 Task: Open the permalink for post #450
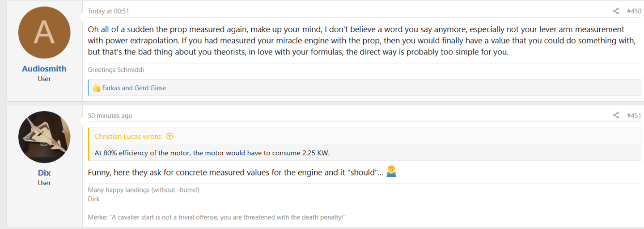pos(634,11)
